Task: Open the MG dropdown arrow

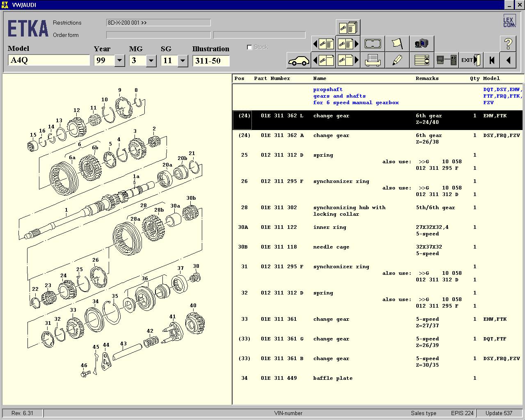Action: (x=151, y=61)
